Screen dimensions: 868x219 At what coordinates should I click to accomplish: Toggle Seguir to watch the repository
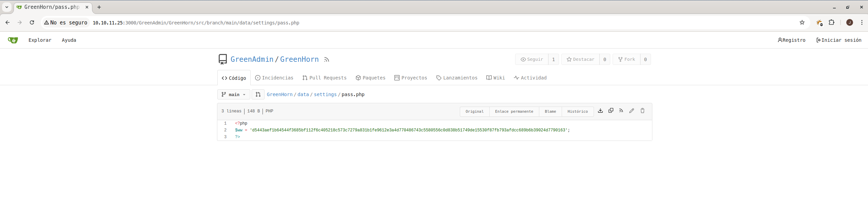pyautogui.click(x=532, y=59)
